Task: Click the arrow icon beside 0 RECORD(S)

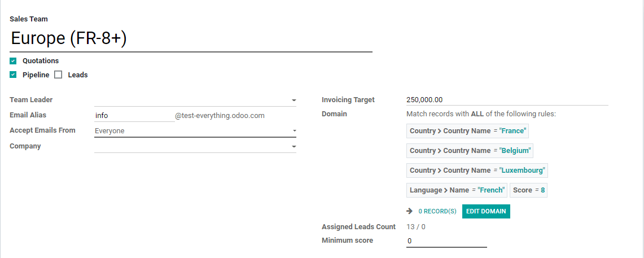Action: 410,211
